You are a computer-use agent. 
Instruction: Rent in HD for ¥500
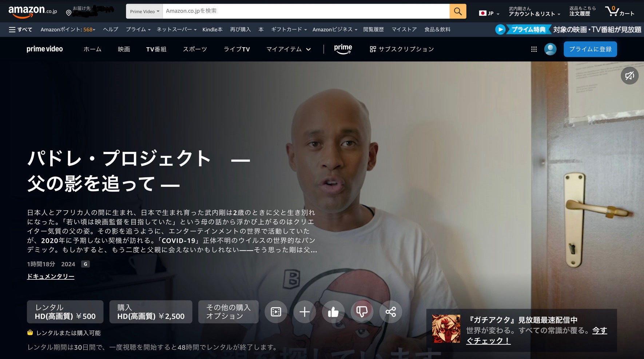click(65, 312)
